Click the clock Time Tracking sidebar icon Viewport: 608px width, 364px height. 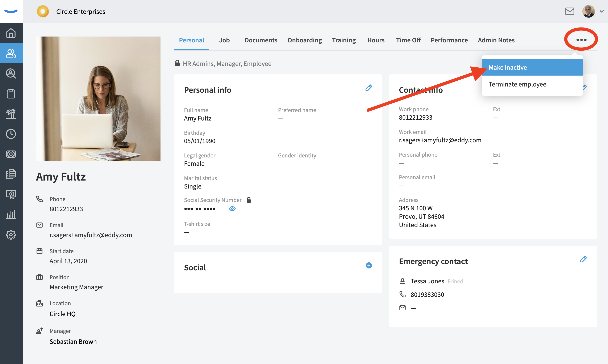(x=11, y=134)
